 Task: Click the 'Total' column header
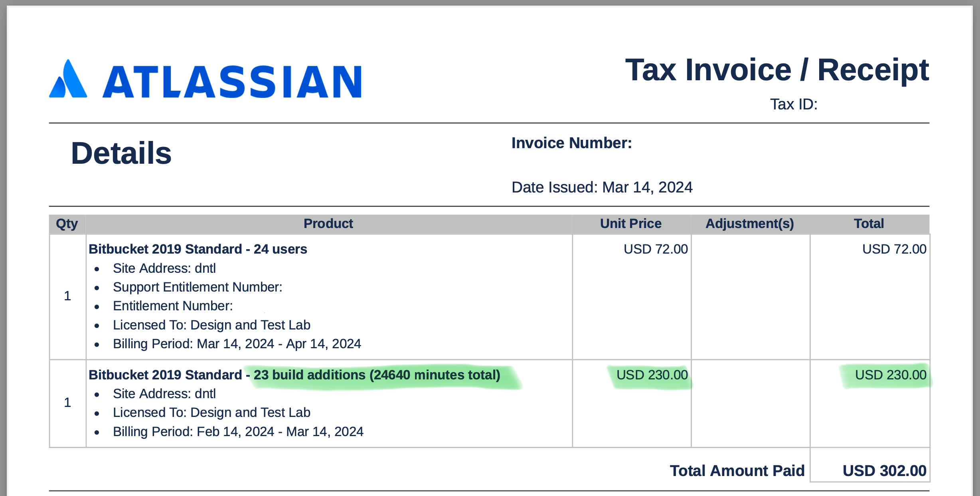(x=869, y=224)
